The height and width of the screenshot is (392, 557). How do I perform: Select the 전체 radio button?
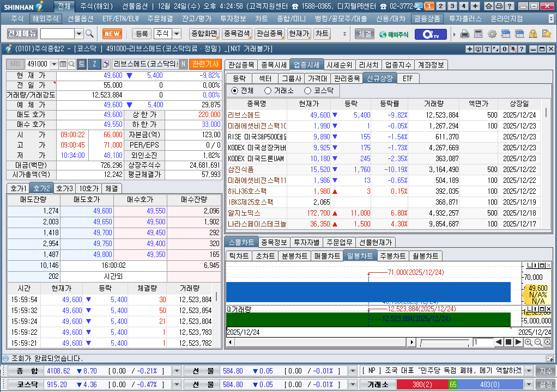[x=234, y=91]
